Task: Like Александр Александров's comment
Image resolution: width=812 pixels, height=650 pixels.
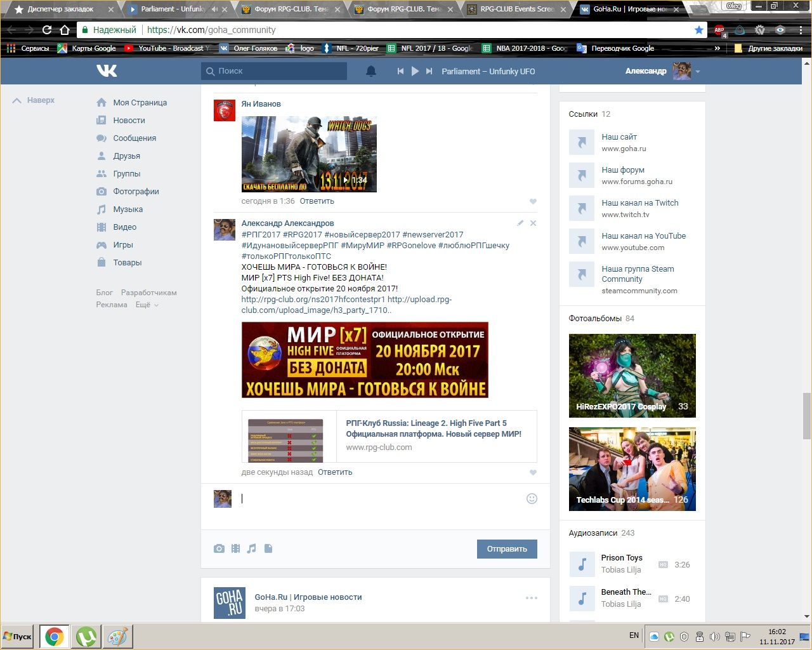Action: point(533,472)
